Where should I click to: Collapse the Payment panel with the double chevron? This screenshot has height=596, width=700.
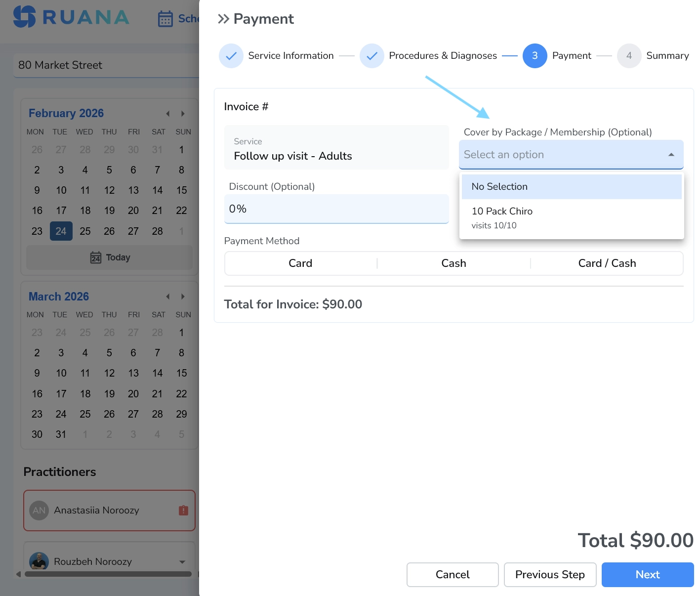pyautogui.click(x=223, y=19)
